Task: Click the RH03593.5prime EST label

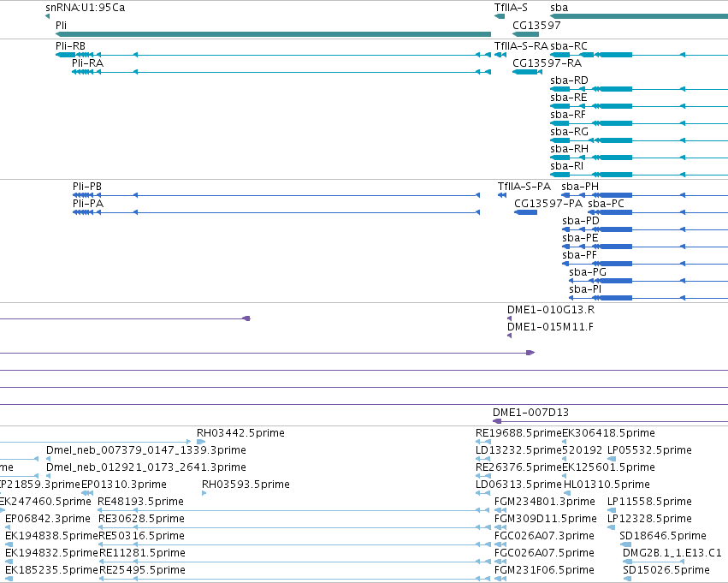Action: (246, 485)
